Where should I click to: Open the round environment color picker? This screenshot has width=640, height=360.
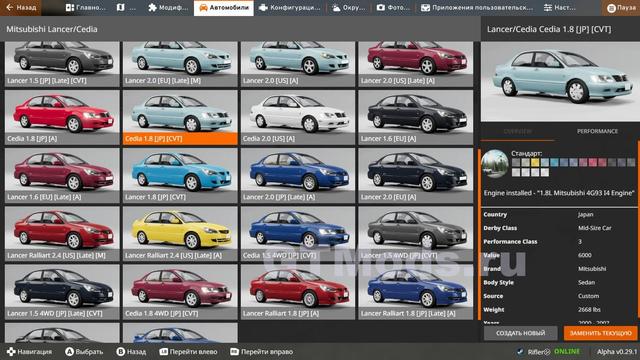(495, 164)
